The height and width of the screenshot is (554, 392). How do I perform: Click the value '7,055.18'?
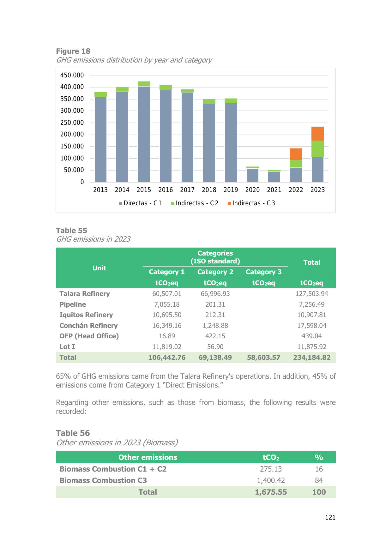(x=167, y=304)
